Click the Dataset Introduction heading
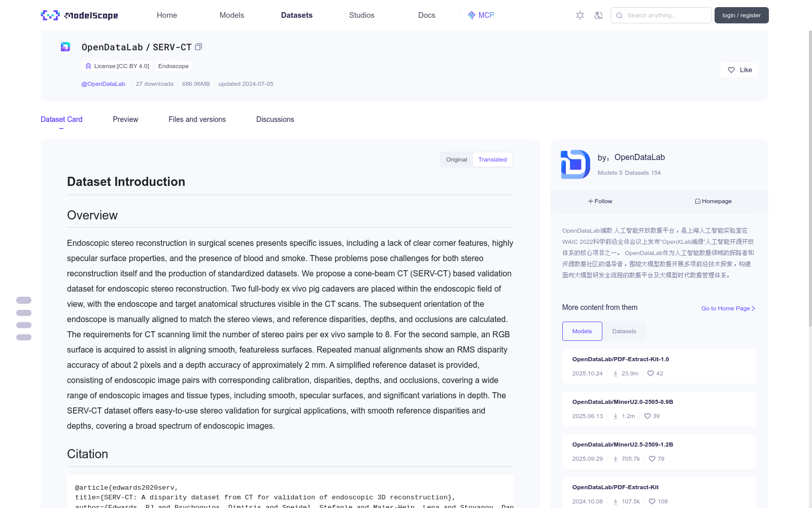The image size is (812, 508). click(126, 182)
